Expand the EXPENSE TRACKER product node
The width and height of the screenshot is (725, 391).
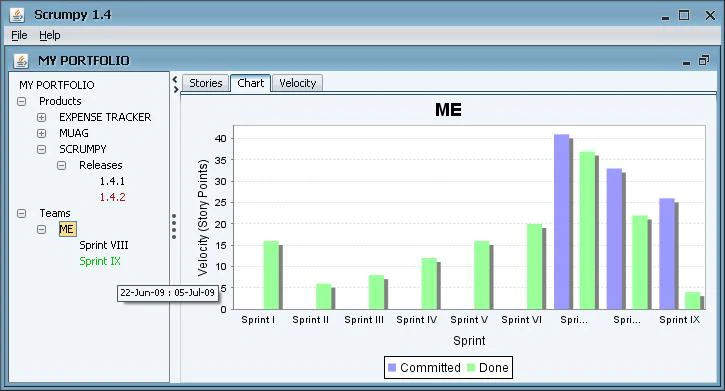(42, 117)
